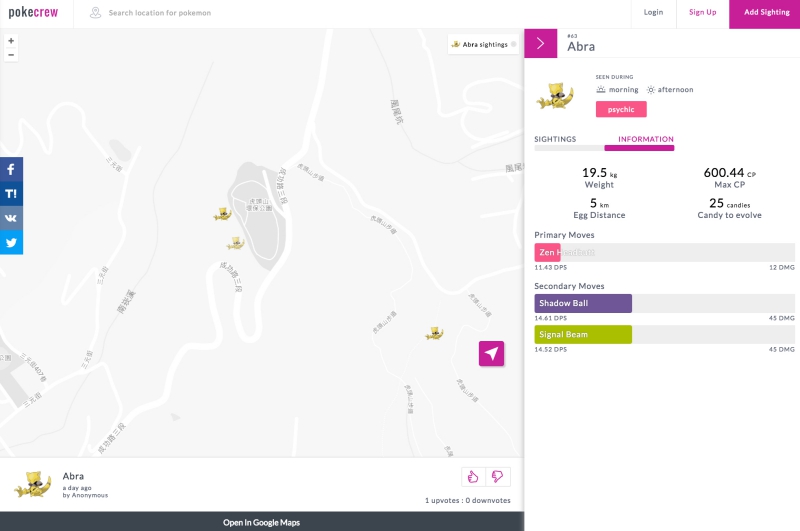Image resolution: width=800 pixels, height=531 pixels.
Task: Zoom out the map with minus
Action: point(11,55)
